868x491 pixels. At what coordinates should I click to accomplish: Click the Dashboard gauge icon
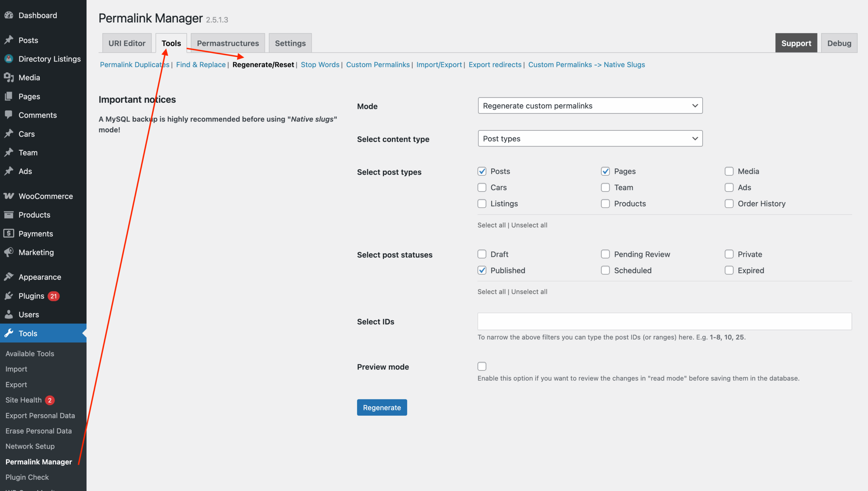(9, 15)
